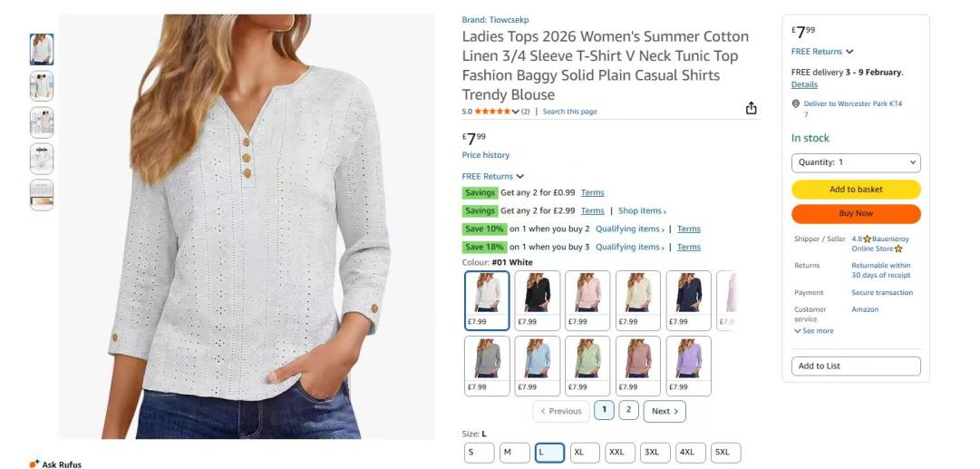Open the Quantity dropdown

pos(856,162)
